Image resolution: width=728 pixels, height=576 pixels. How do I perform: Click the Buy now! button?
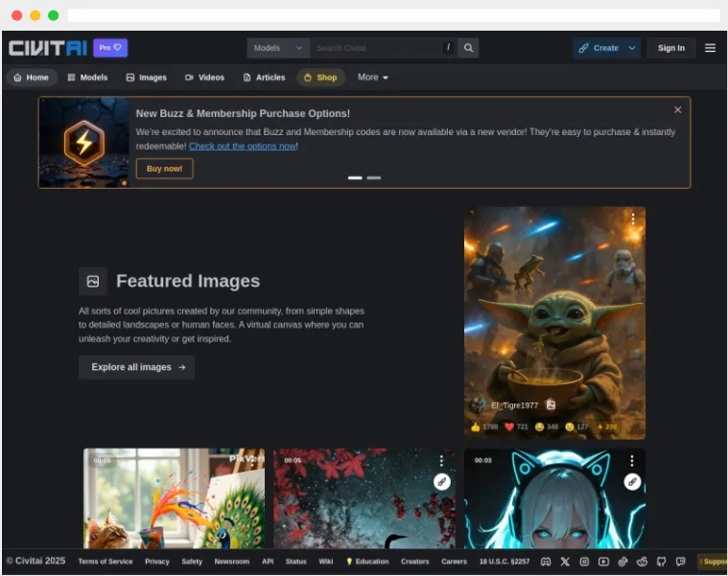[164, 169]
